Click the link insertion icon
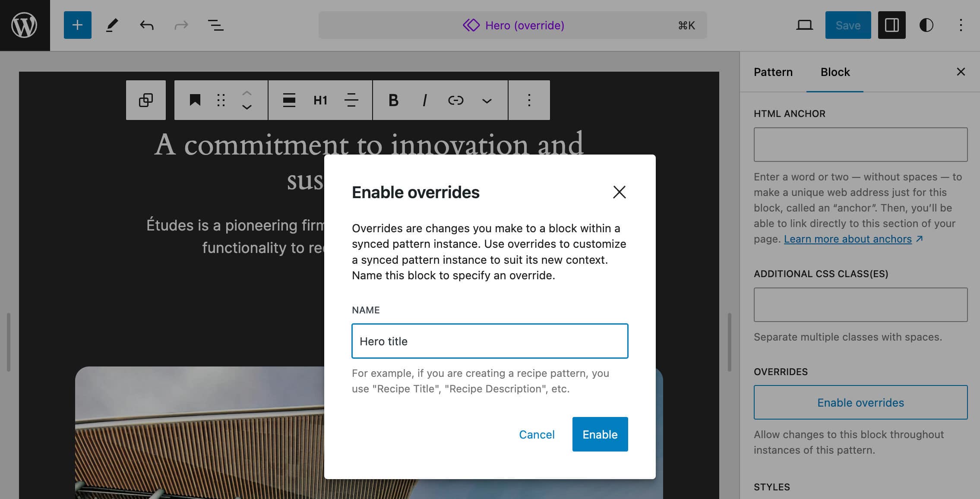The image size is (980, 499). pos(455,100)
